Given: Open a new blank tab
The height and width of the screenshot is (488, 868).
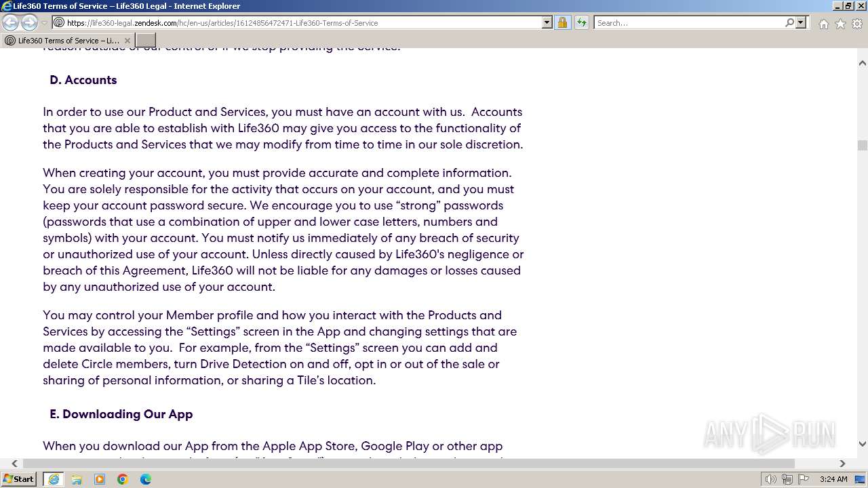Looking at the screenshot, I should [146, 40].
